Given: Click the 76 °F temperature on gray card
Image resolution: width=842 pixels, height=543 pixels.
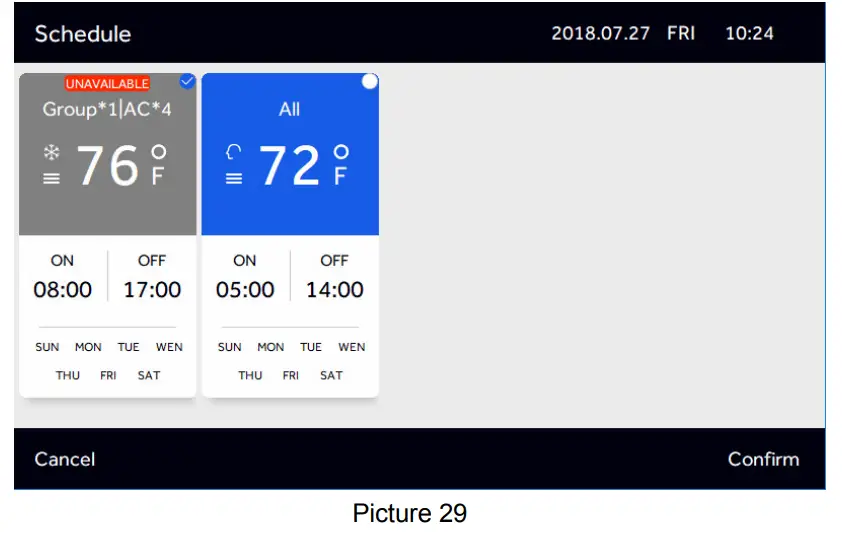Looking at the screenshot, I should click(x=108, y=166).
